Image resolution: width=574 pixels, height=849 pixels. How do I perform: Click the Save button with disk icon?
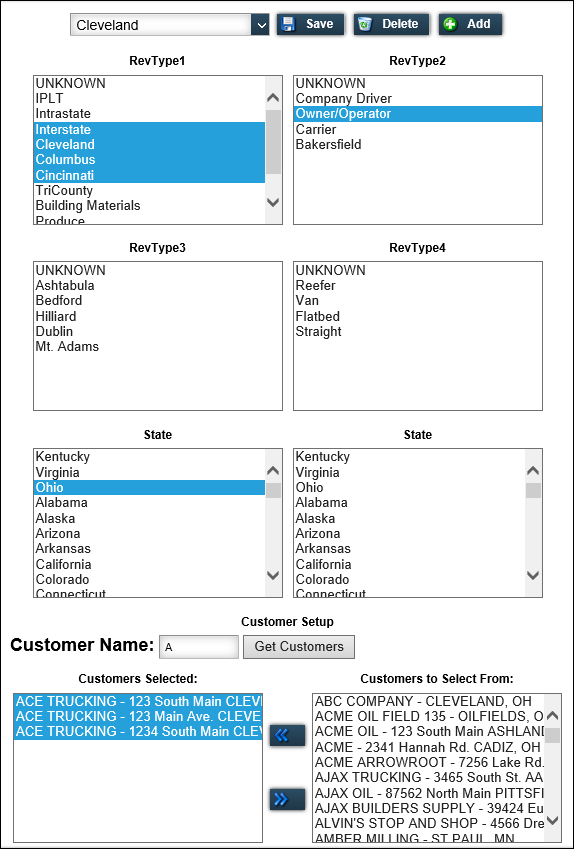click(310, 24)
